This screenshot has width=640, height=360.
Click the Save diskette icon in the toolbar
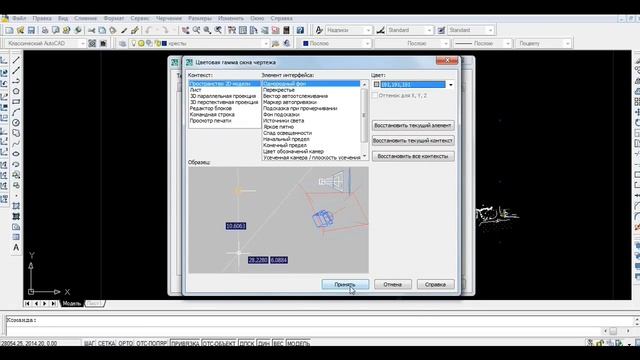31,30
